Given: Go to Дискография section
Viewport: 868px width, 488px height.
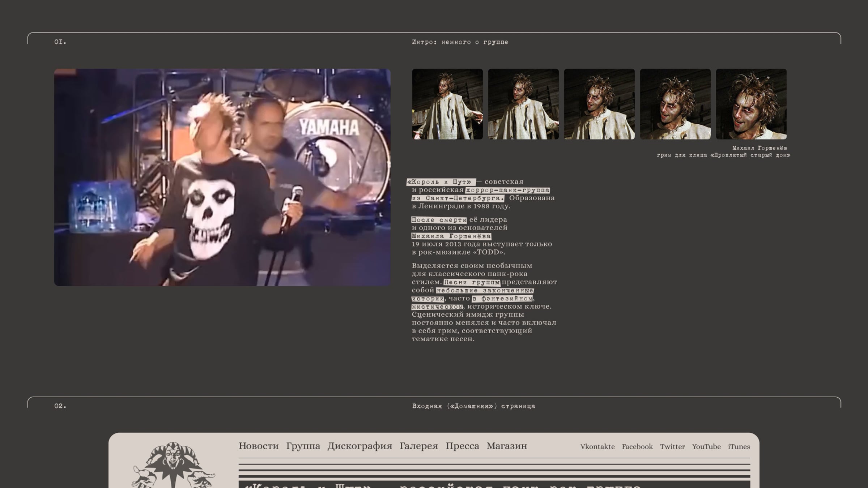Looking at the screenshot, I should (x=360, y=446).
